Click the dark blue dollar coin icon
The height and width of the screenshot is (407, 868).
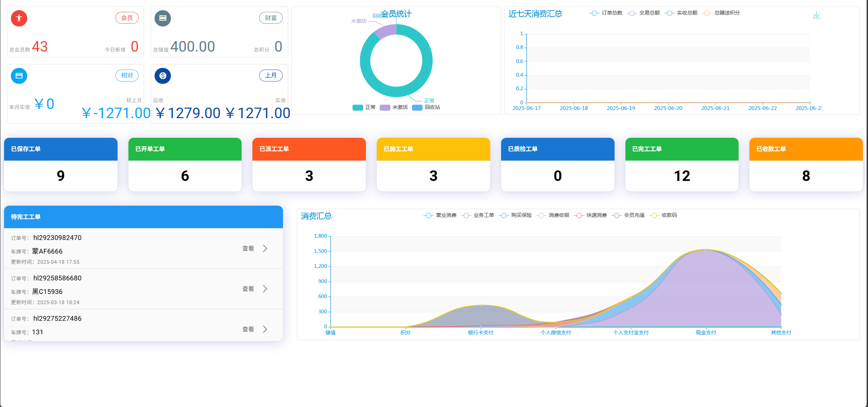tap(163, 76)
